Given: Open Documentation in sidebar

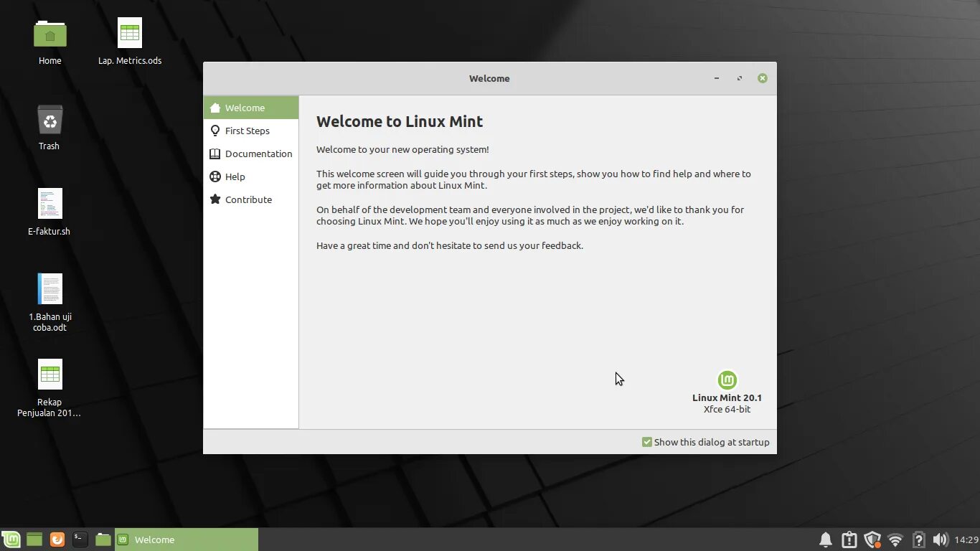Looking at the screenshot, I should click(x=251, y=154).
